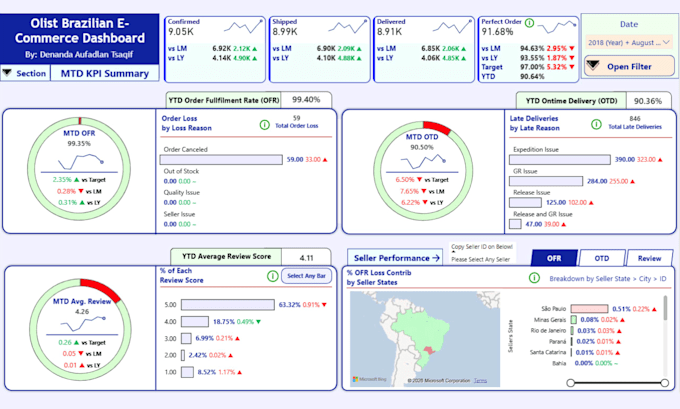Click Rio de Janeiro state row
This screenshot has width=680, height=409.
pos(576,330)
